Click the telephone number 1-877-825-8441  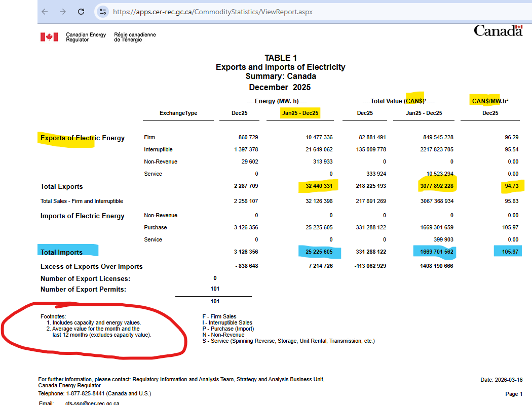(85, 394)
